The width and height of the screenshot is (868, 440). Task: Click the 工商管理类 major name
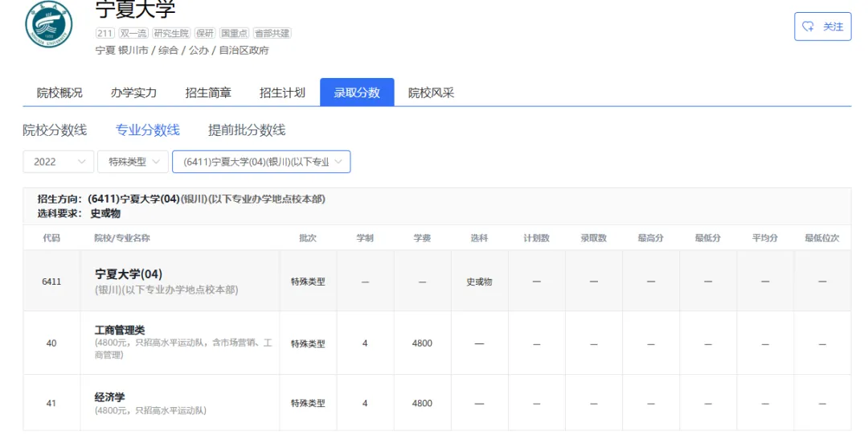coord(120,331)
